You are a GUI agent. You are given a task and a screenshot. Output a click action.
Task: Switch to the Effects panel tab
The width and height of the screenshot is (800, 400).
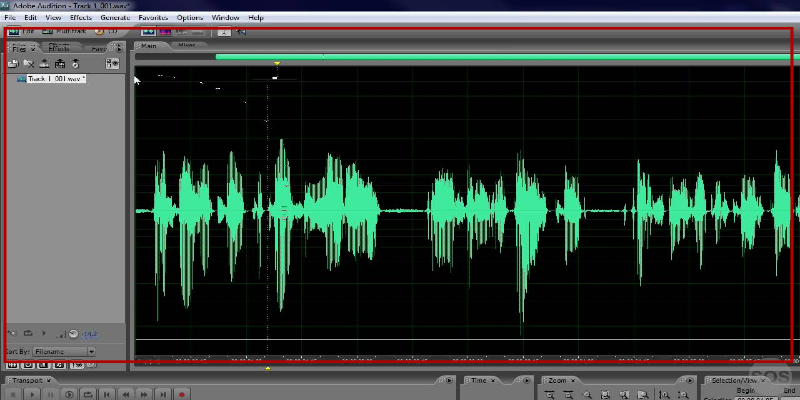(x=59, y=49)
